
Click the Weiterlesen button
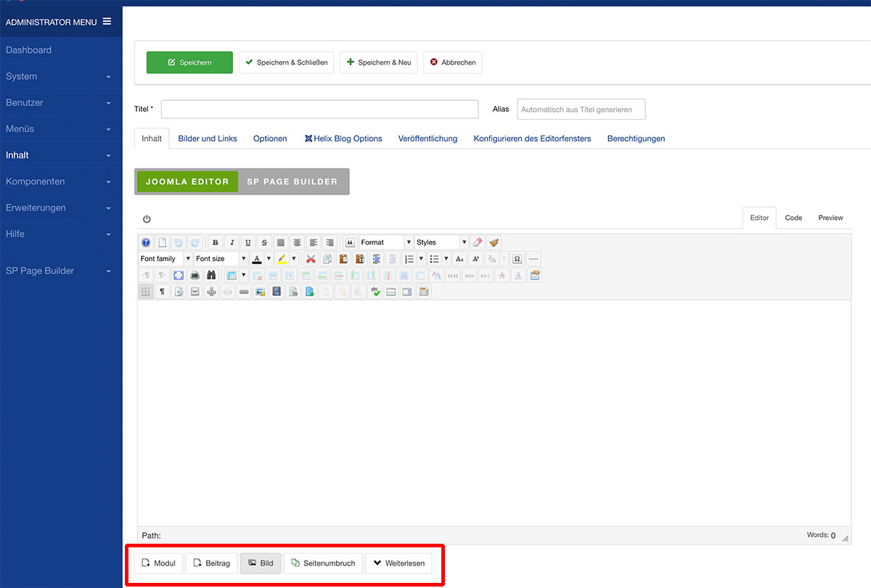pos(398,563)
